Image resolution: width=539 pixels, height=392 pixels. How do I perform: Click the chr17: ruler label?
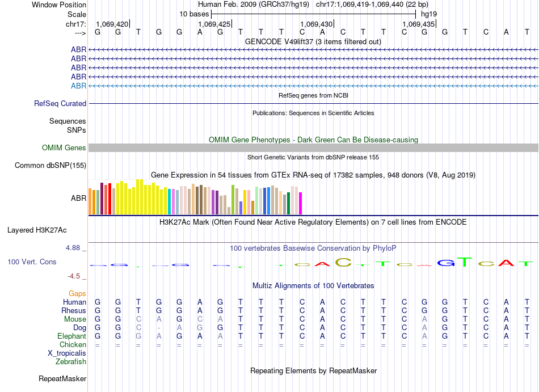coord(75,24)
